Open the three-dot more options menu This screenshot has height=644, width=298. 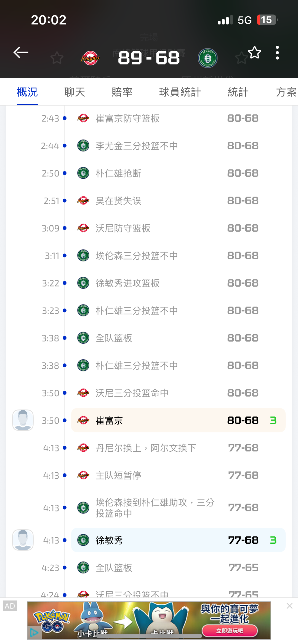(x=277, y=53)
